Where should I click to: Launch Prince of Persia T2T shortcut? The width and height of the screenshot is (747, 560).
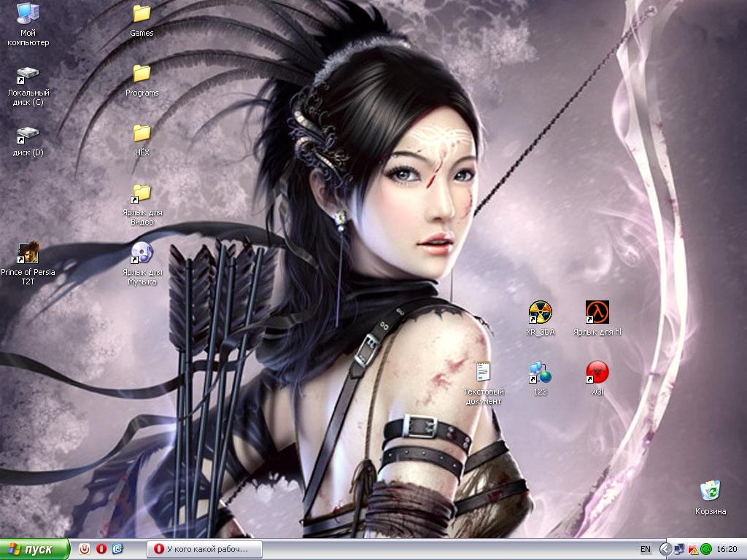click(x=28, y=253)
